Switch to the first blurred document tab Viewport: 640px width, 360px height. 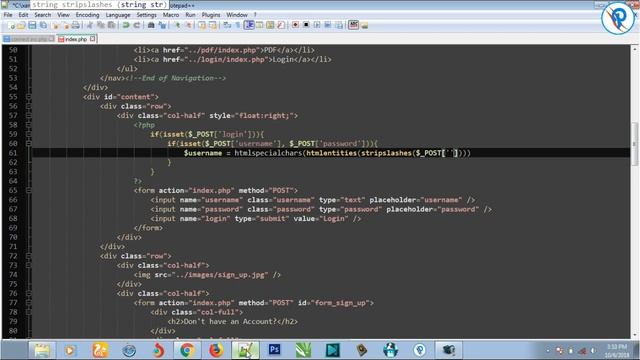(29, 39)
